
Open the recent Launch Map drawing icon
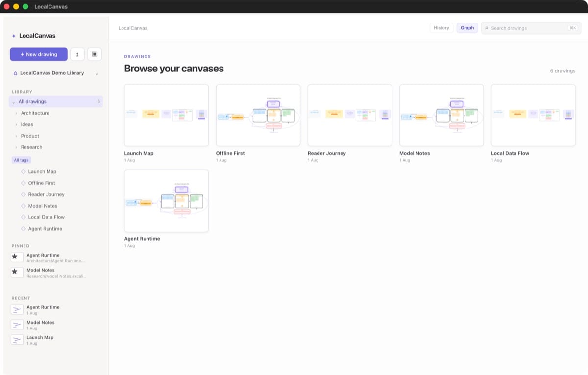click(x=17, y=340)
